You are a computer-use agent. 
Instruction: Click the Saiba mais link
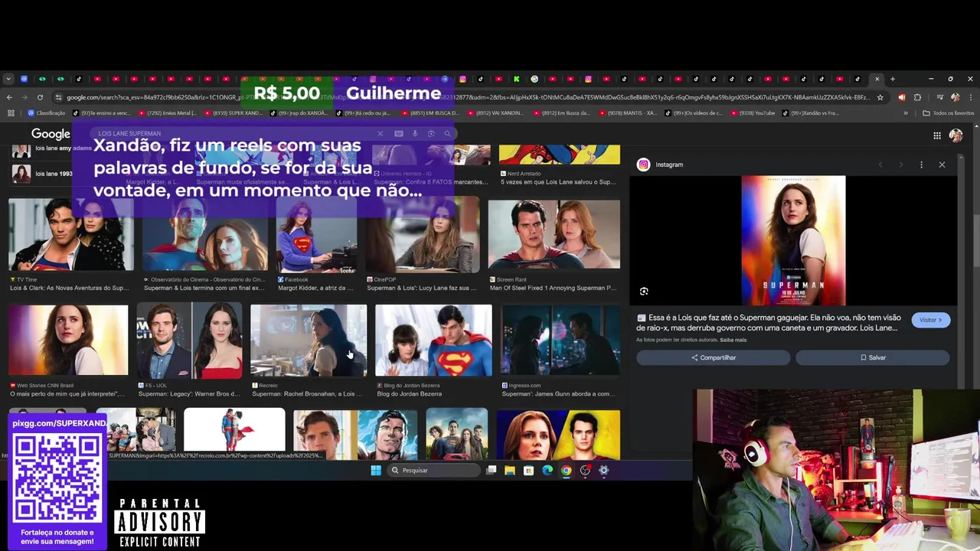pos(733,340)
